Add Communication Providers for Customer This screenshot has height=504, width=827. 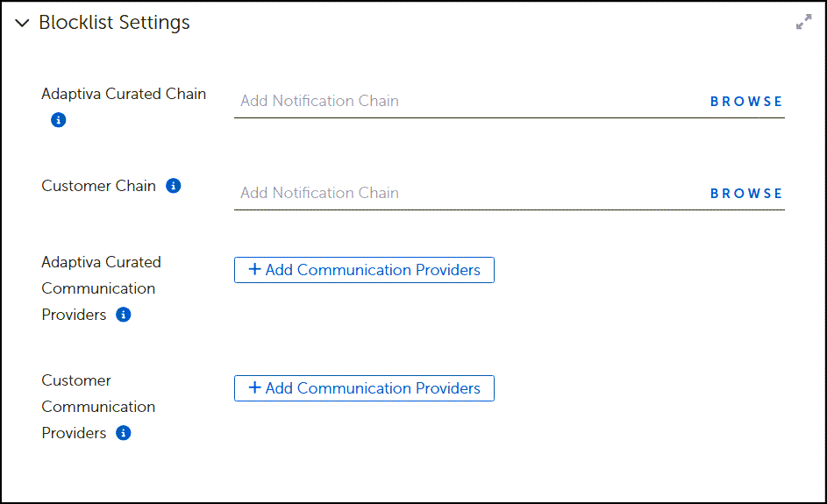click(365, 388)
